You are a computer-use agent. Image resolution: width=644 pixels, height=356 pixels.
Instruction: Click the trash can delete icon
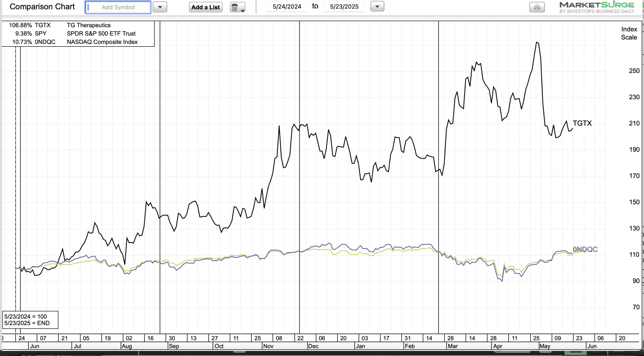pyautogui.click(x=234, y=7)
